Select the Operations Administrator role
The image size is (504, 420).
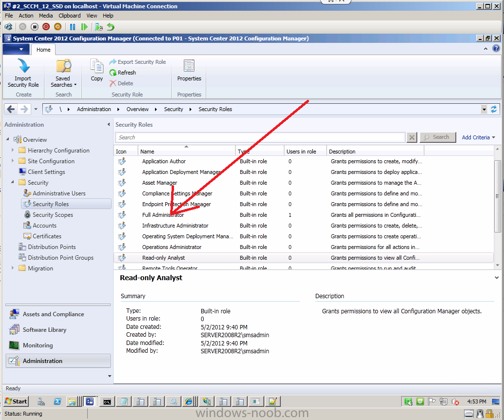(304, 247)
